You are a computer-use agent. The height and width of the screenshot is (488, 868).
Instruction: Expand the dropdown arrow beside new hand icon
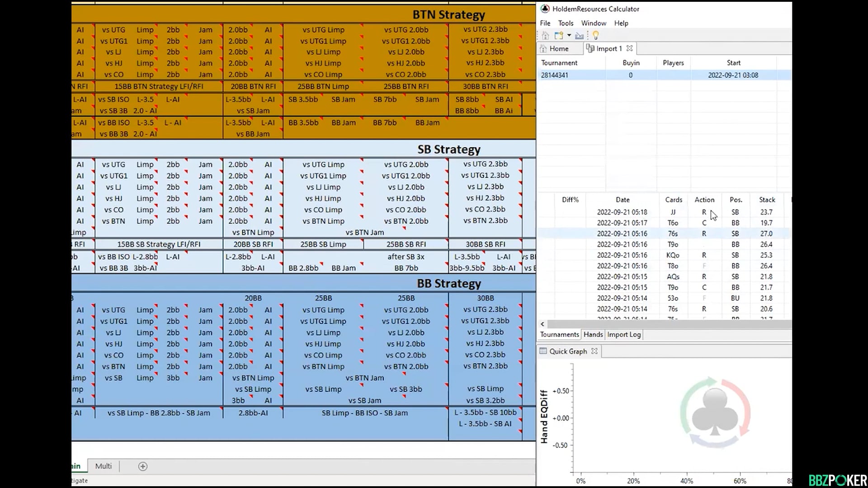click(569, 35)
